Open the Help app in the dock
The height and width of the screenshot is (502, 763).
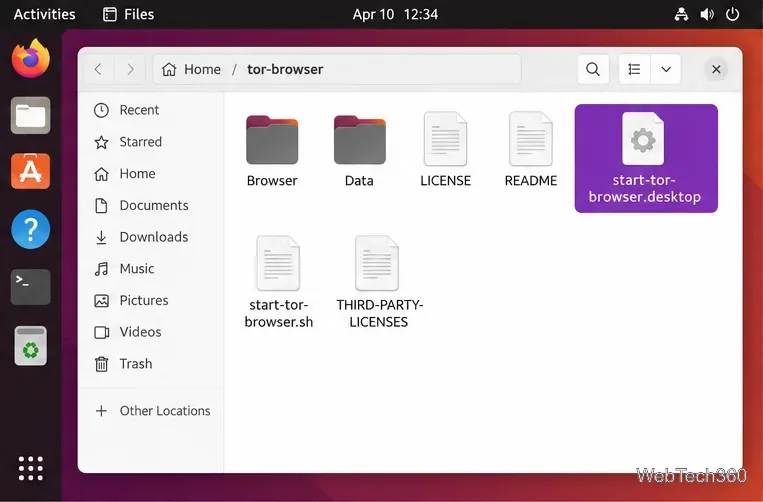(31, 229)
